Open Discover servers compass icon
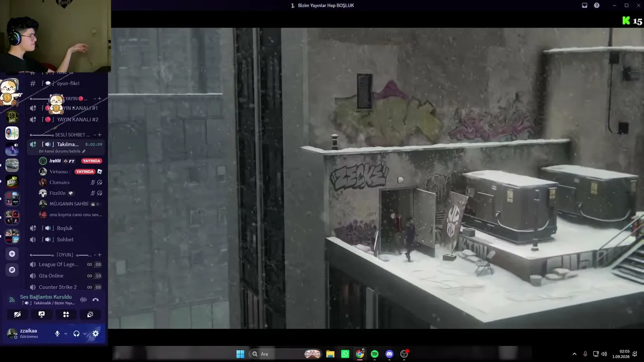 coord(12,270)
